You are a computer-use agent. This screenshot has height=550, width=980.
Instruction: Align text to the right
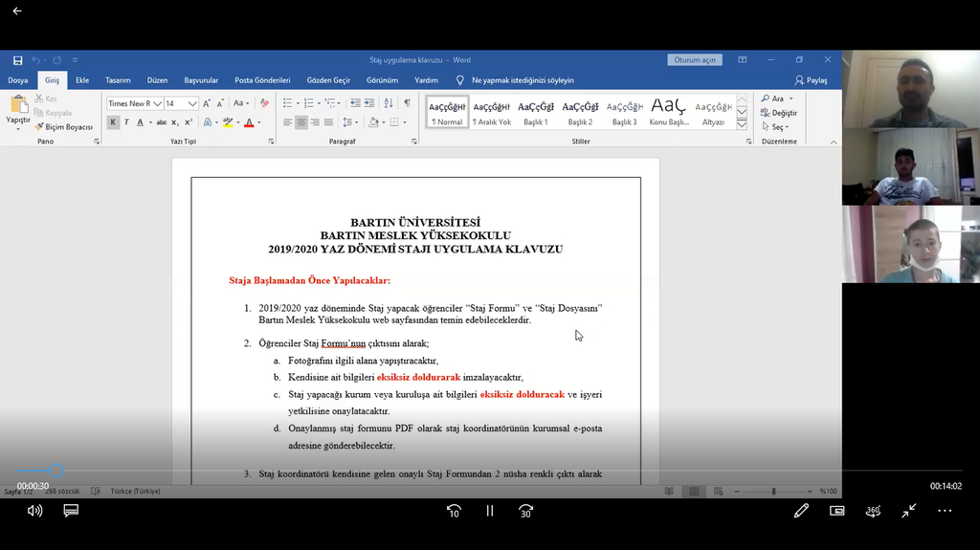[314, 122]
